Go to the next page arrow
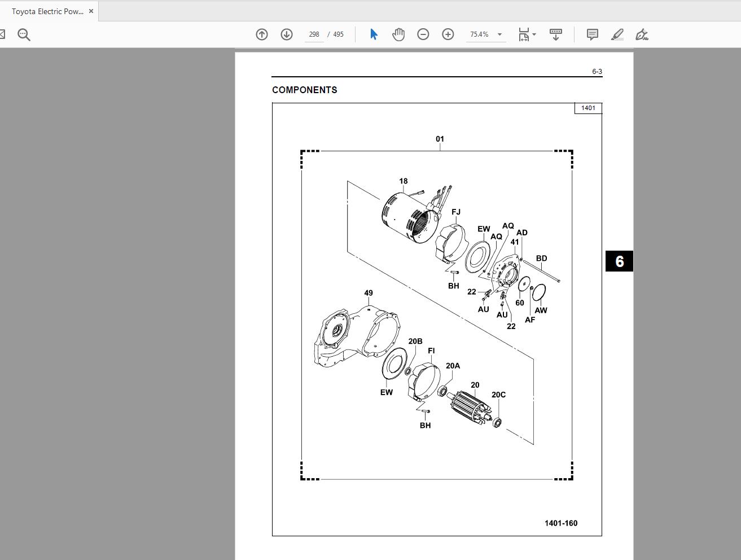The image size is (741, 560). tap(287, 34)
